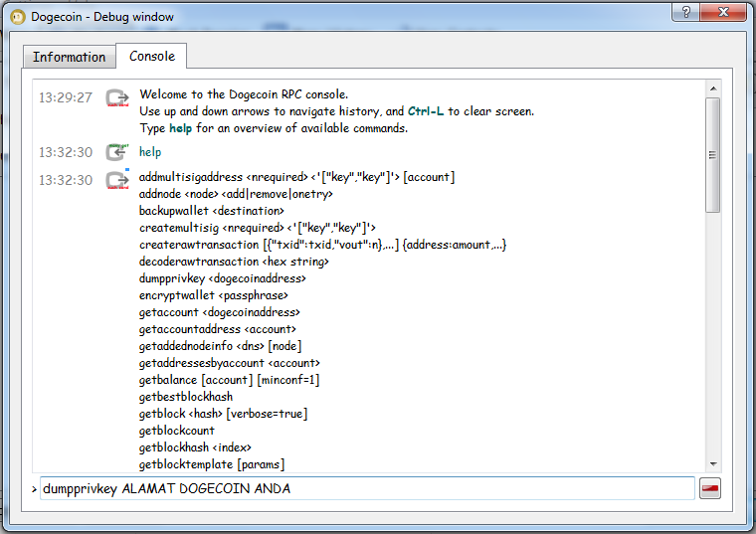Click the console scrollbar thumb
This screenshot has height=534, width=756.
click(x=713, y=155)
